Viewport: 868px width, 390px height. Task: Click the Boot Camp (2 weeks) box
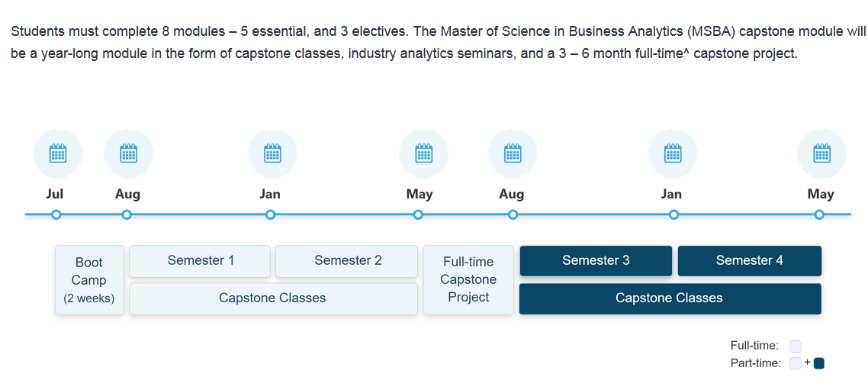(89, 280)
